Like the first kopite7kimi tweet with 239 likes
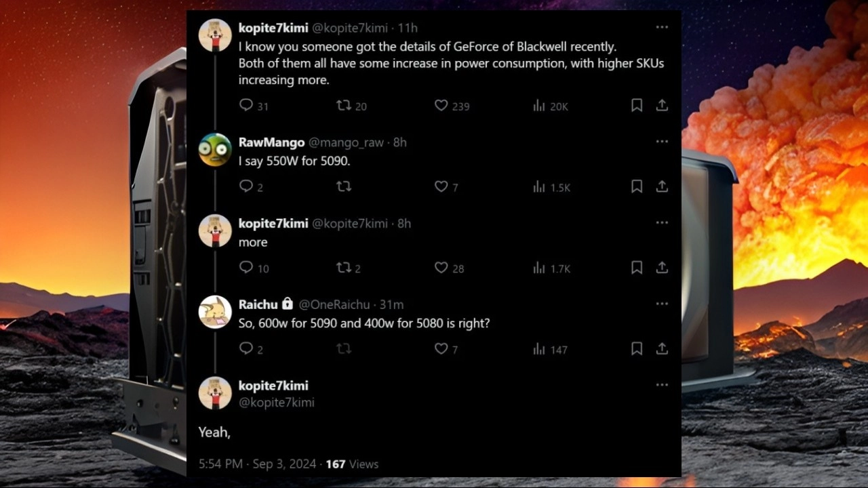Screen dimensions: 868x488 pyautogui.click(x=441, y=106)
